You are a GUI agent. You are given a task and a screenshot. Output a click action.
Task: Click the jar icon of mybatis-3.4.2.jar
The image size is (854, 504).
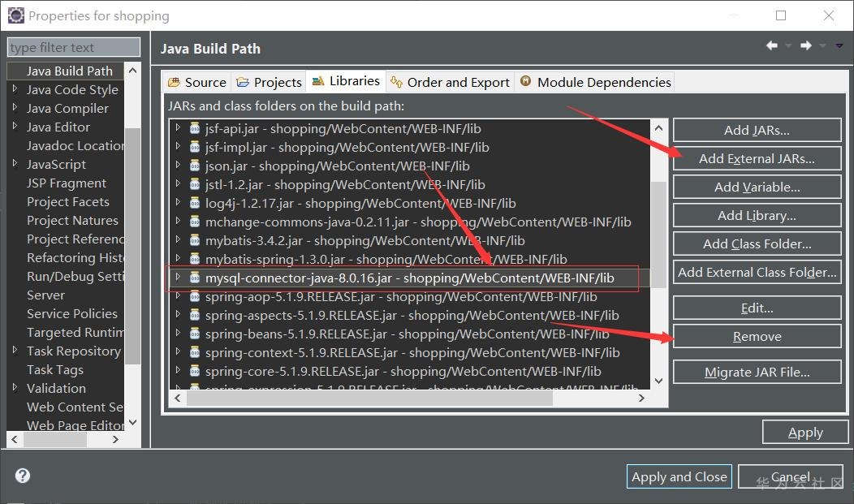tap(195, 240)
